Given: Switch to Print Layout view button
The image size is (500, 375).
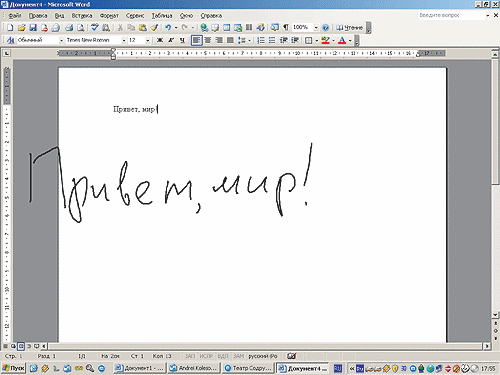Looking at the screenshot, I should (x=21, y=346).
